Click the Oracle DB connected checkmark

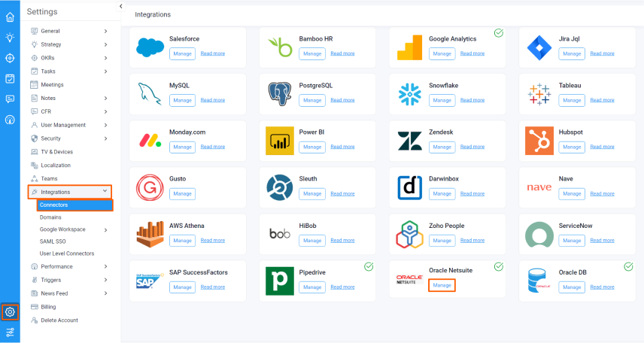[628, 266]
